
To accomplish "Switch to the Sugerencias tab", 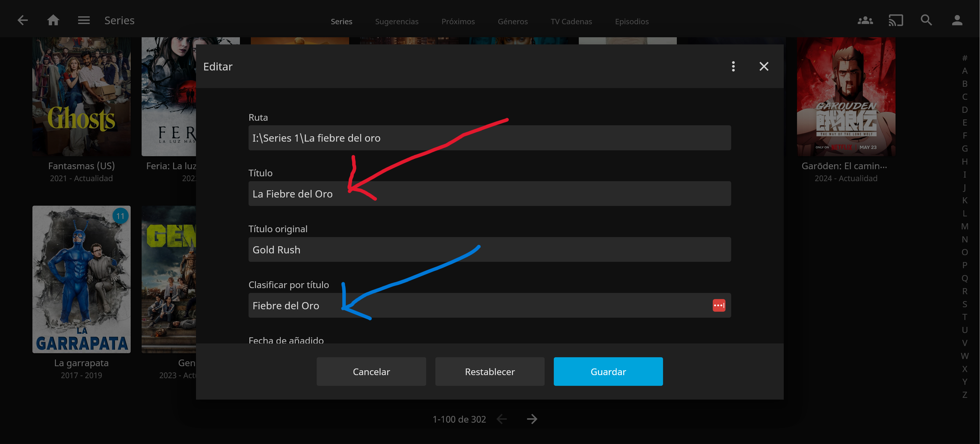I will click(x=396, y=22).
